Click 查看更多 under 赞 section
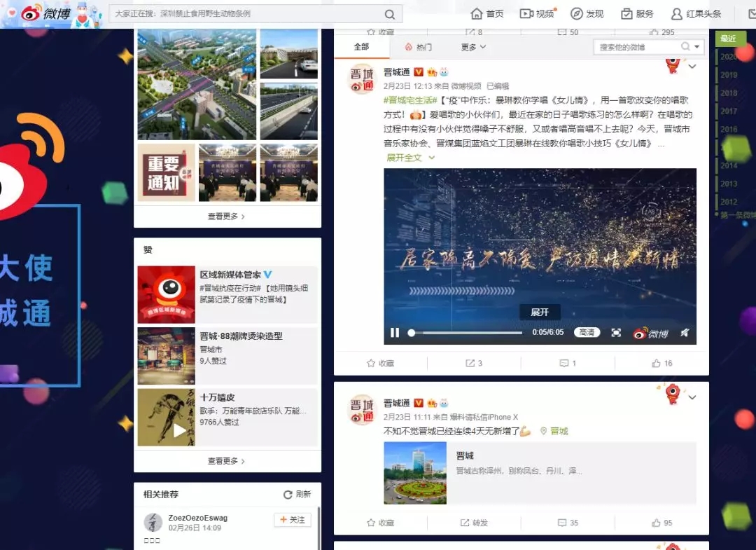Image resolution: width=756 pixels, height=550 pixels. coord(227,461)
